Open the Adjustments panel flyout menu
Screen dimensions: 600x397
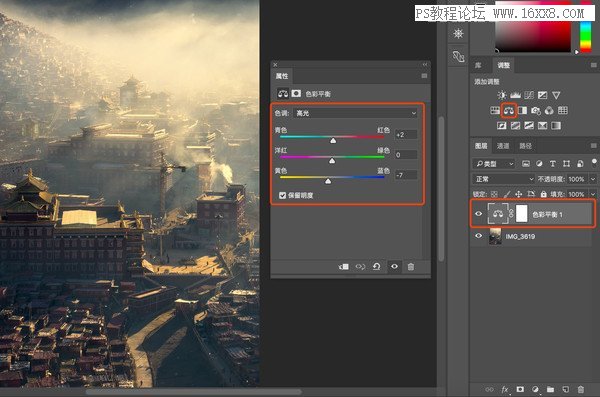pos(593,65)
